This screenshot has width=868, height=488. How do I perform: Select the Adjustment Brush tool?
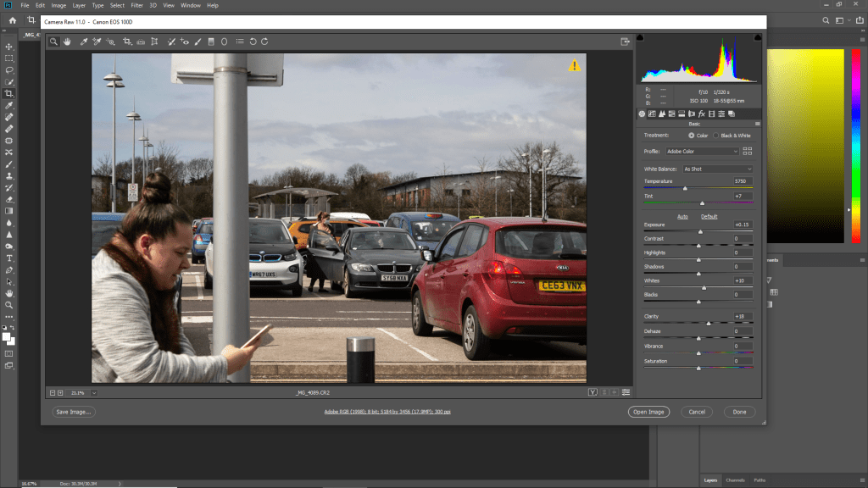pyautogui.click(x=198, y=41)
